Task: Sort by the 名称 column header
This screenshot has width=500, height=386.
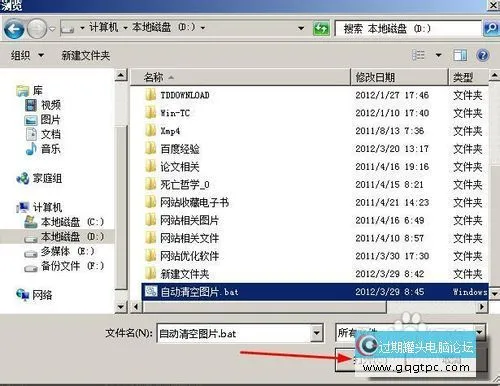Action: pyautogui.click(x=240, y=77)
